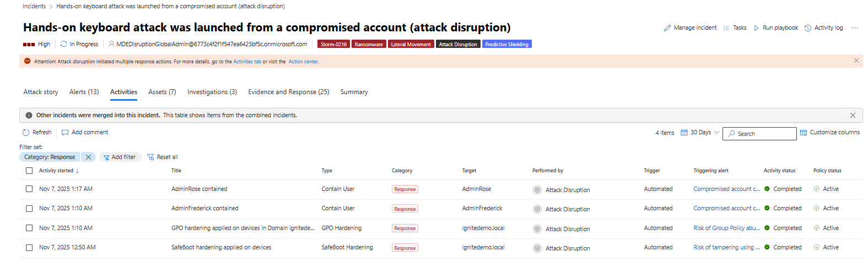Click the Reset all filter icon

pos(150,157)
